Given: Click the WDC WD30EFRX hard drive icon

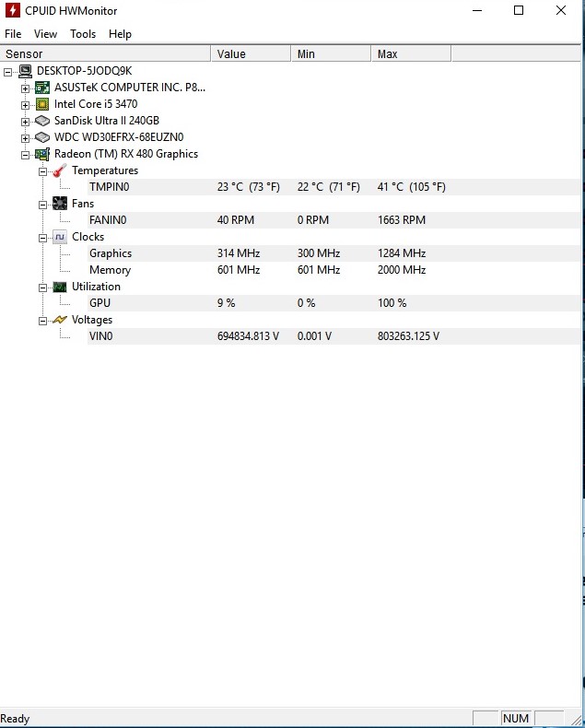Looking at the screenshot, I should [x=42, y=137].
